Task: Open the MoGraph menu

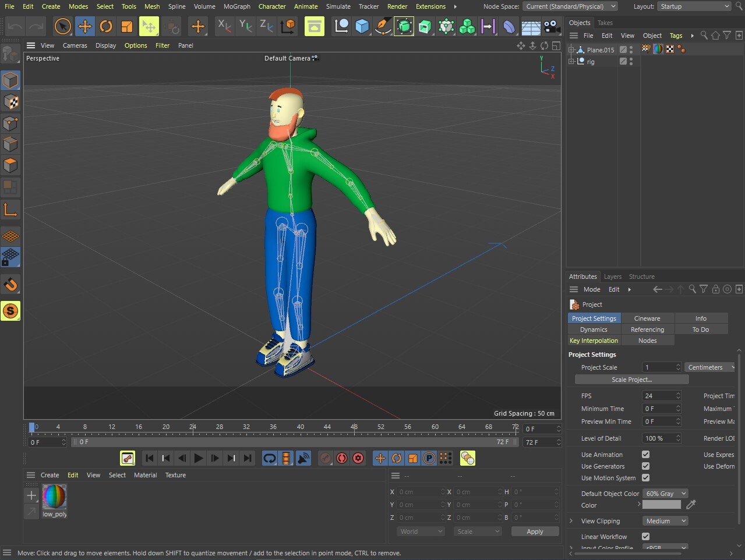Action: [236, 6]
